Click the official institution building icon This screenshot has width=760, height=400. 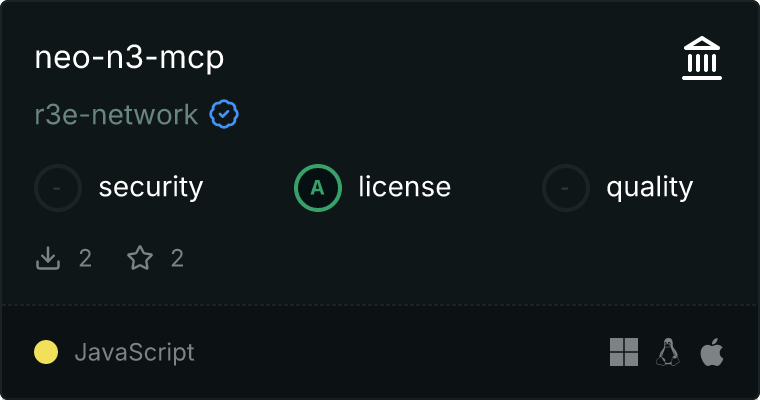click(x=702, y=59)
